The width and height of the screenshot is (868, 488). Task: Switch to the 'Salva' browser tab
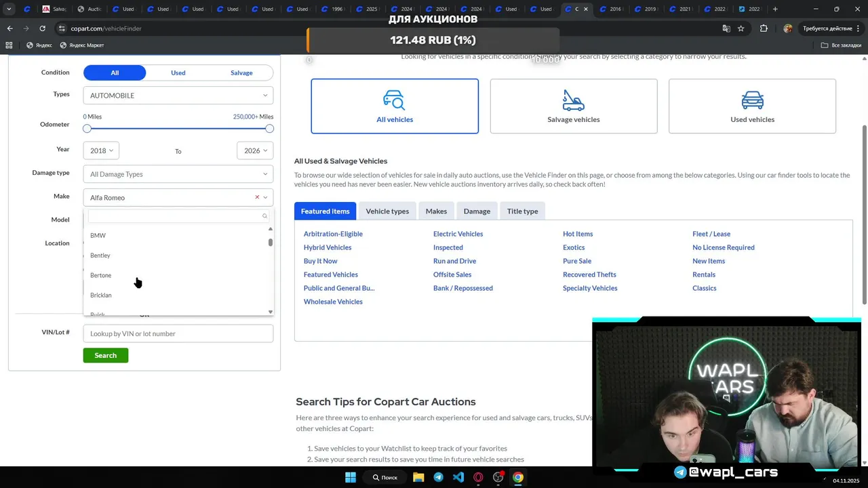coord(54,9)
